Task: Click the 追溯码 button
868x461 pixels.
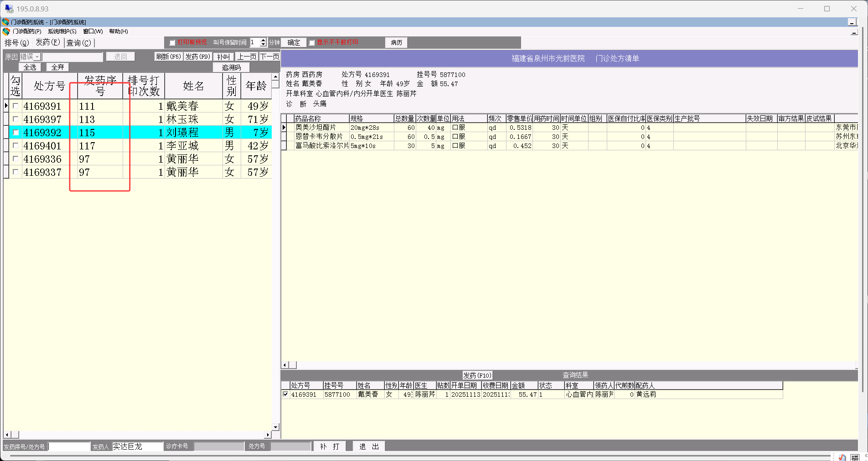Action: point(231,67)
